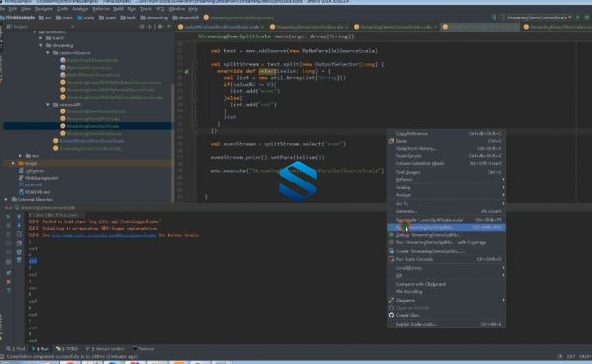Click the green run arrow in top-right toolbar

click(x=577, y=17)
